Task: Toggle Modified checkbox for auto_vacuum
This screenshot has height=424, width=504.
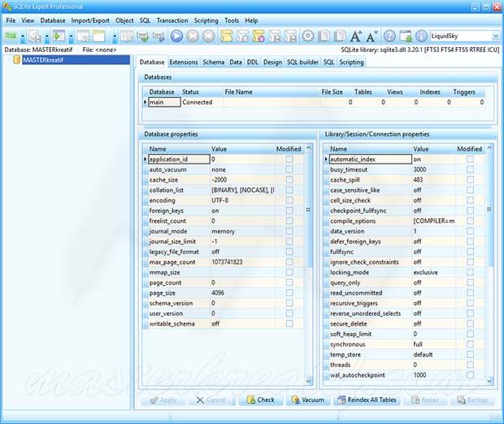Action: tap(289, 169)
